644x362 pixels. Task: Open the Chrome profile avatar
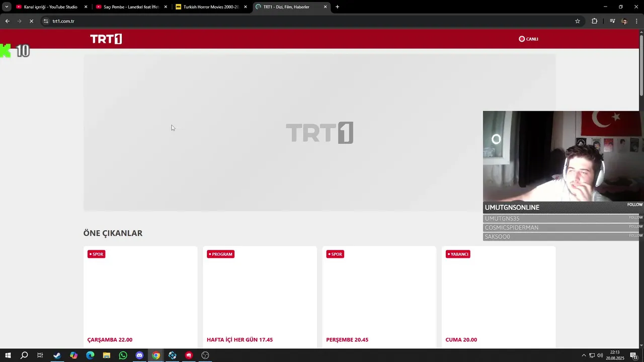[x=624, y=21]
